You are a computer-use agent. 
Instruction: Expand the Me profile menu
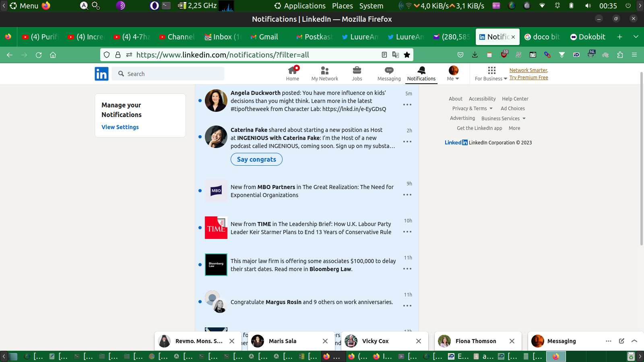[x=453, y=74]
